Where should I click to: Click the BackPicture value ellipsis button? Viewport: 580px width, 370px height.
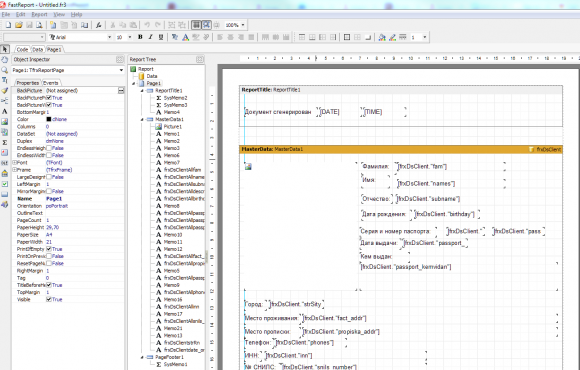(121, 91)
